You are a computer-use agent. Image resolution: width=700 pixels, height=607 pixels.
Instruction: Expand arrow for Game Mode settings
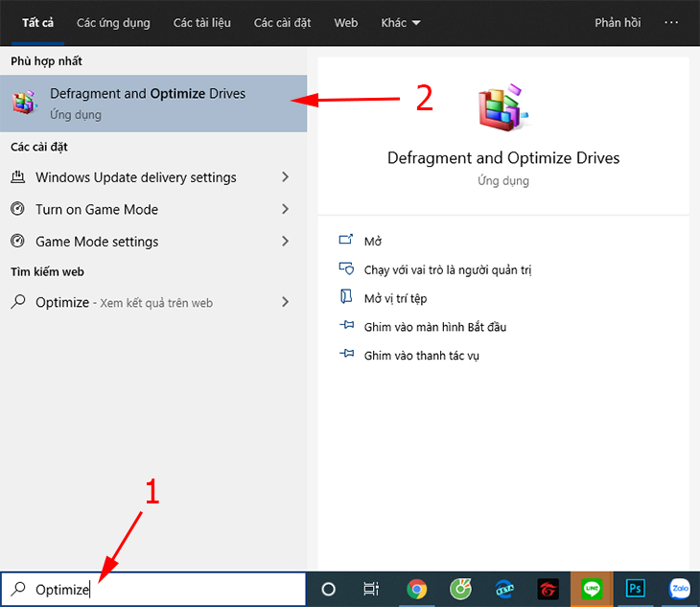tap(285, 242)
